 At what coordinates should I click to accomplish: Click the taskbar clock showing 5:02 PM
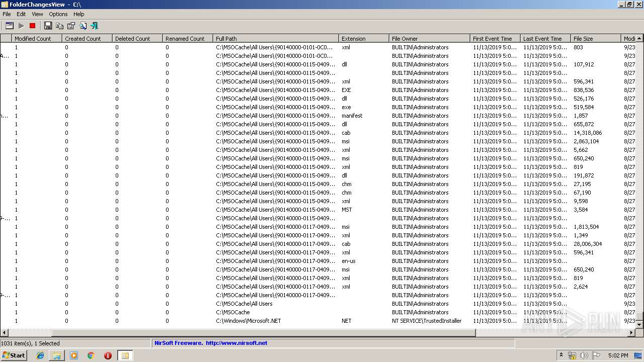click(618, 355)
